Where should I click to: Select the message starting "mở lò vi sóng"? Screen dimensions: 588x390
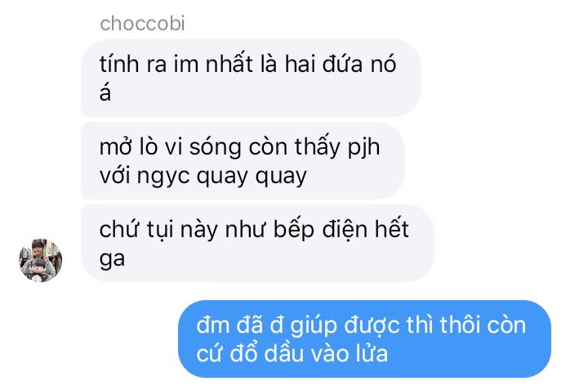point(243,160)
